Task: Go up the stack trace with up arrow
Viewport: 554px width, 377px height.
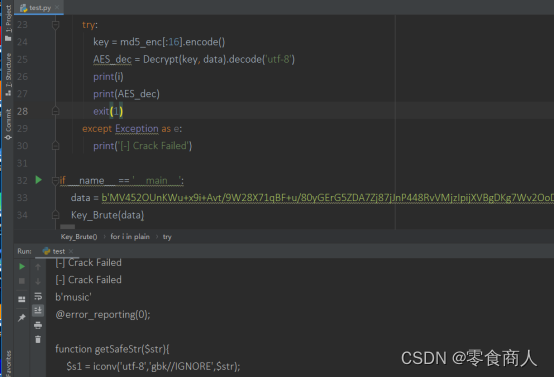Action: pos(38,267)
